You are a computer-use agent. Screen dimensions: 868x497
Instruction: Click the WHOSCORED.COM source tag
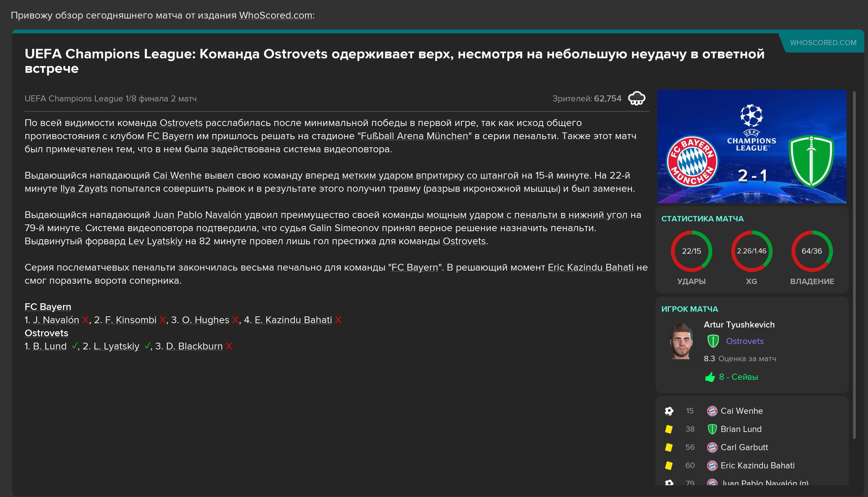(x=823, y=43)
